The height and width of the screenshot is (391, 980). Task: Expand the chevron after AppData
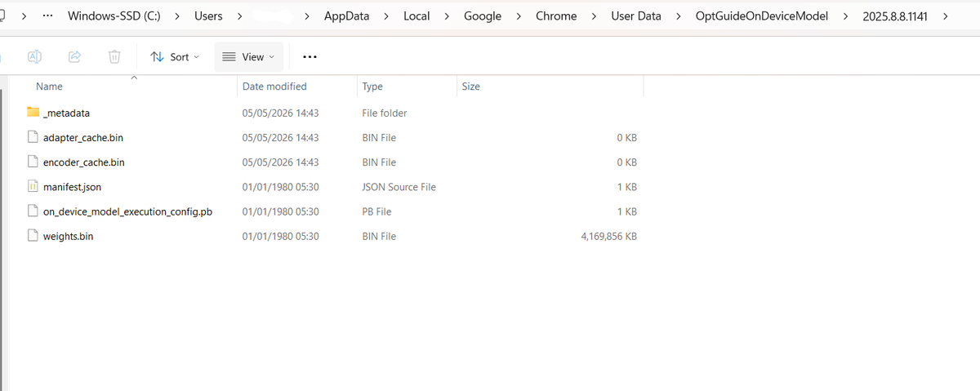[x=385, y=16]
